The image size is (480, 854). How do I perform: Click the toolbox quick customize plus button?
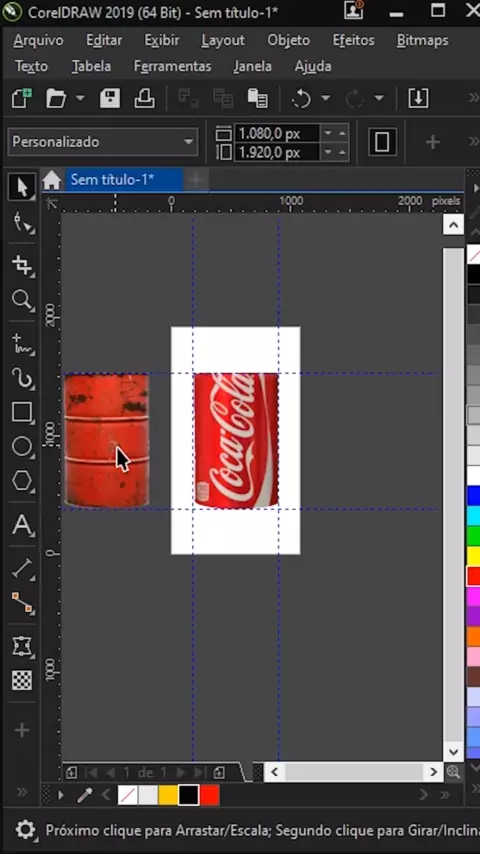pos(22,730)
